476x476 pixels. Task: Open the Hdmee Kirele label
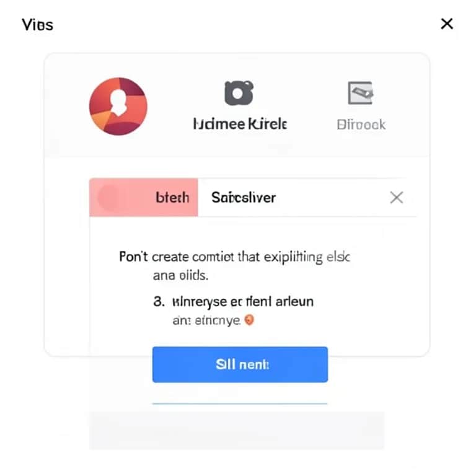240,124
